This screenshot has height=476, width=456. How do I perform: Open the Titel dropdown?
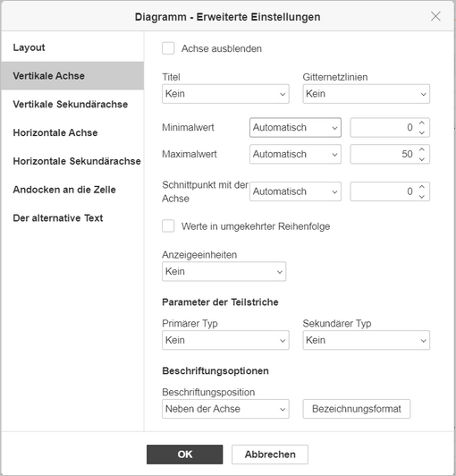coord(225,94)
